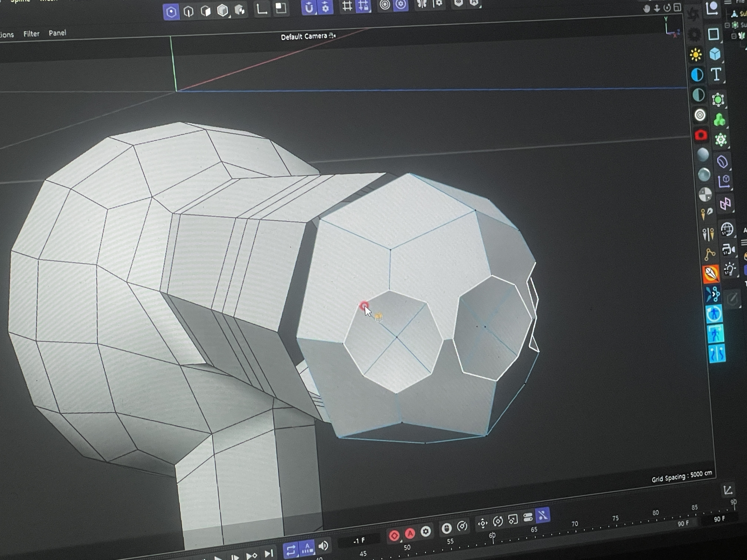
Task: Open the blue Cube primitive dropdown
Action: pos(715,54)
